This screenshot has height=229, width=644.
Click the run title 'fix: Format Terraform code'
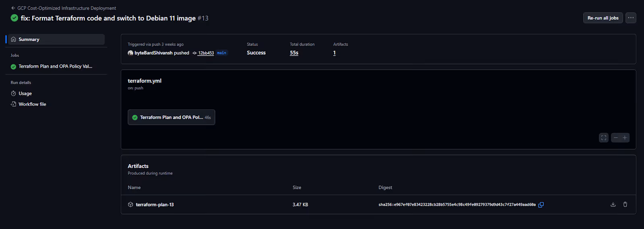click(x=108, y=18)
